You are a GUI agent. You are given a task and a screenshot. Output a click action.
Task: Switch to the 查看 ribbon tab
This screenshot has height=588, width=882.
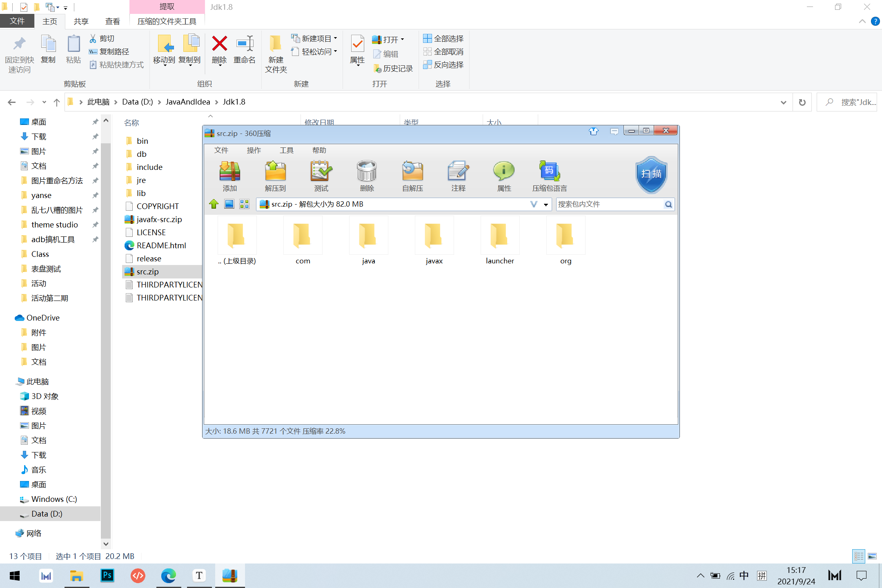tap(112, 21)
